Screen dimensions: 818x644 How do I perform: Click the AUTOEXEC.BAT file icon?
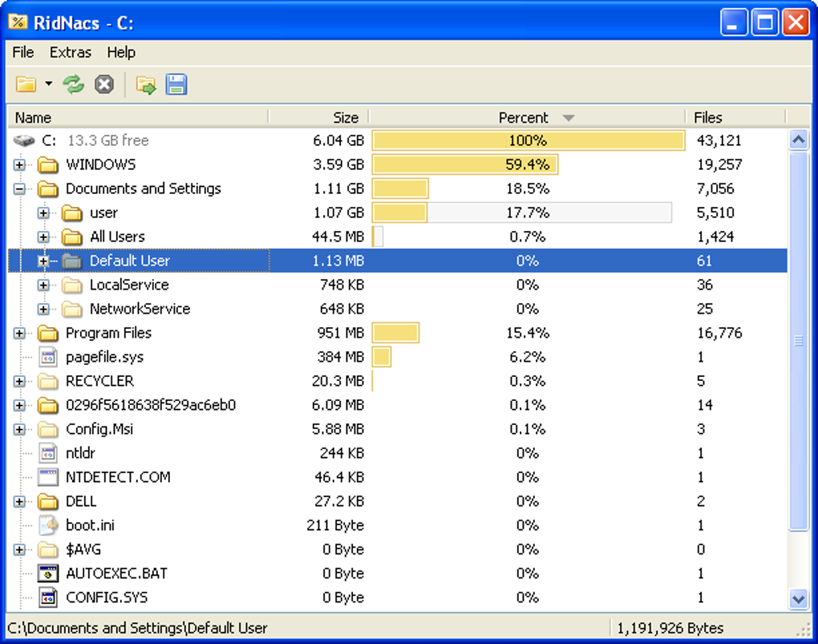(48, 573)
